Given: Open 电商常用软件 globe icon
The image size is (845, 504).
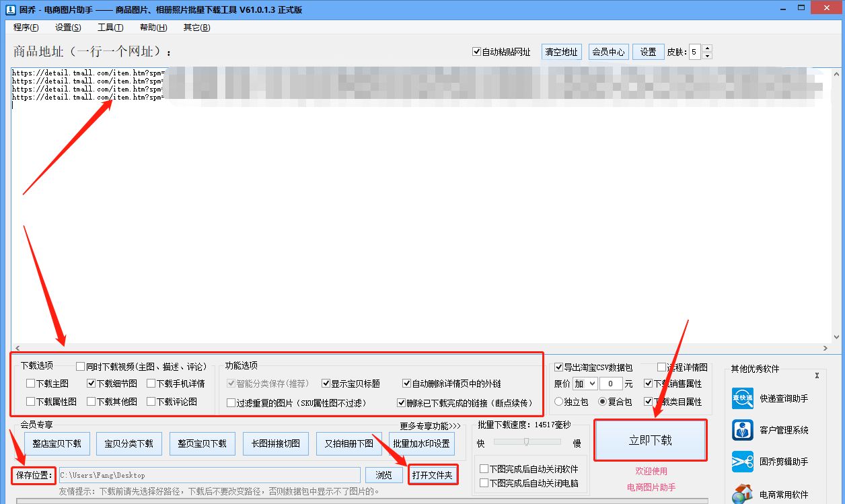Looking at the screenshot, I should tap(742, 492).
